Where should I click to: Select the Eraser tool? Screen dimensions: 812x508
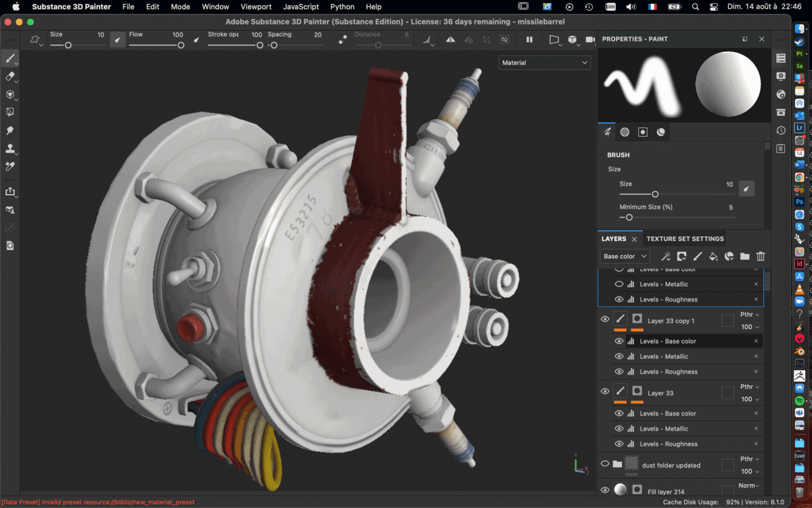9,77
